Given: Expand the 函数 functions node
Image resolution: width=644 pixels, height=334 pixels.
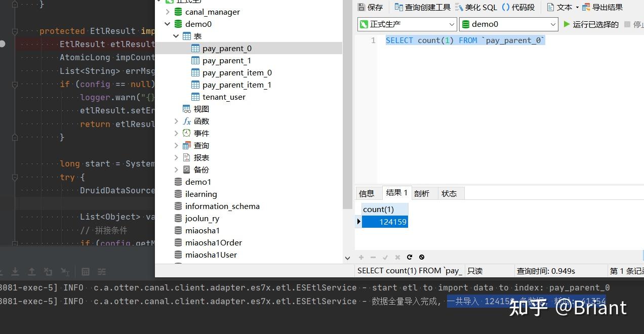Looking at the screenshot, I should (x=176, y=121).
